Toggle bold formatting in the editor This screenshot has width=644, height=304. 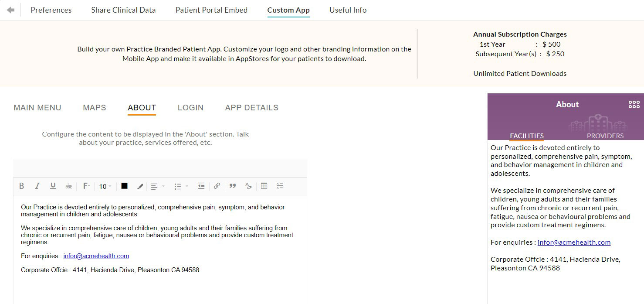point(21,186)
